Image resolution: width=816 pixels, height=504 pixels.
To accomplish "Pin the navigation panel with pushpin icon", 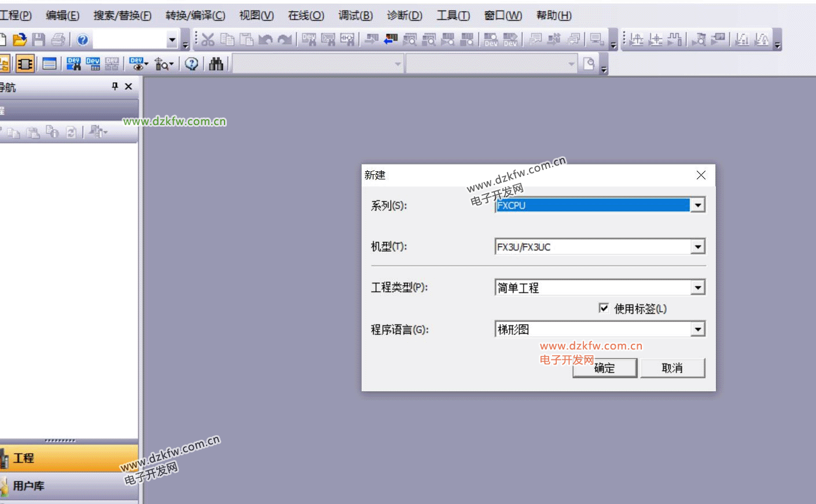I will click(x=115, y=86).
